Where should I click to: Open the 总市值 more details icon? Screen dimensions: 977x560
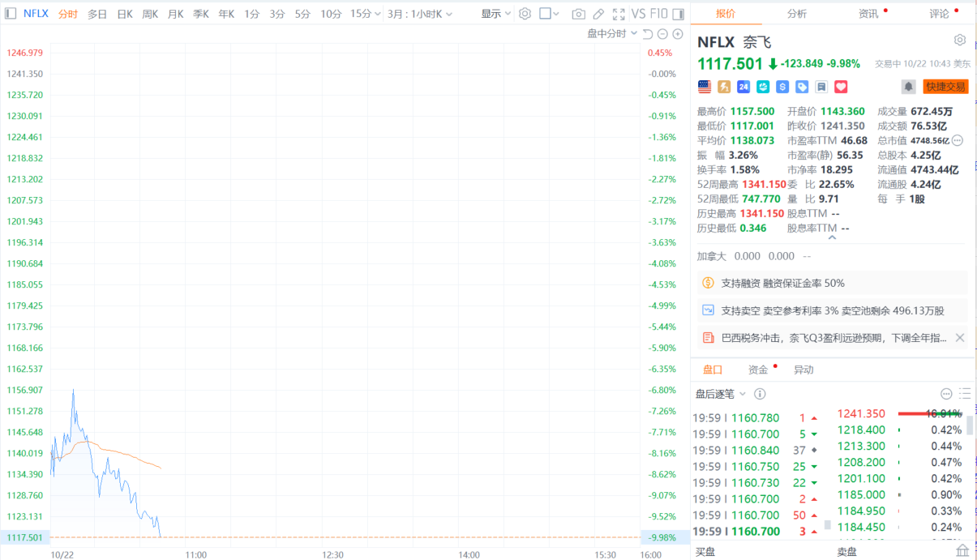tap(958, 141)
